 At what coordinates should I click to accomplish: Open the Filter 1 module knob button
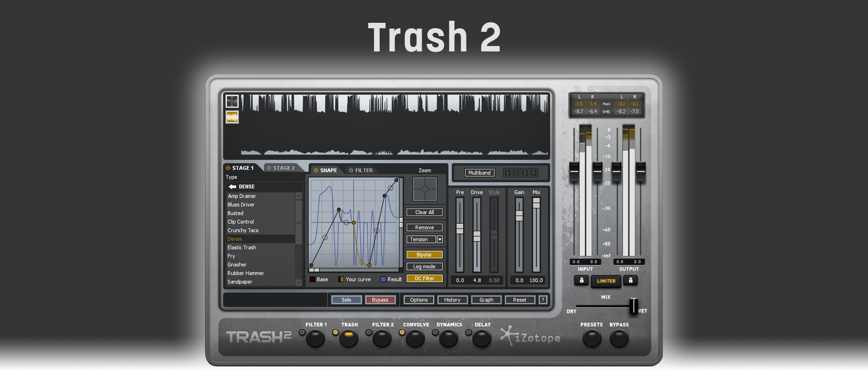click(x=315, y=339)
